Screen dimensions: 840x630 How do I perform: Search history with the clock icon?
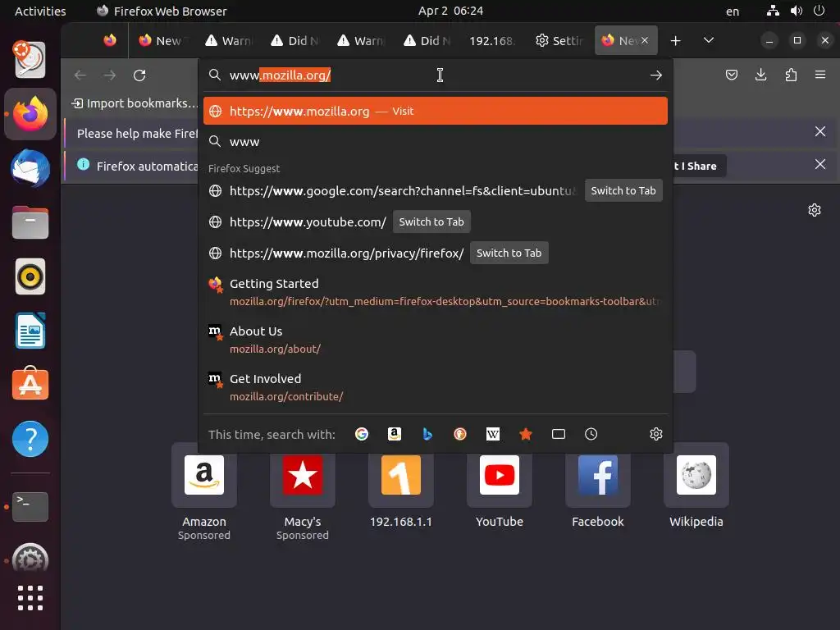coord(591,434)
